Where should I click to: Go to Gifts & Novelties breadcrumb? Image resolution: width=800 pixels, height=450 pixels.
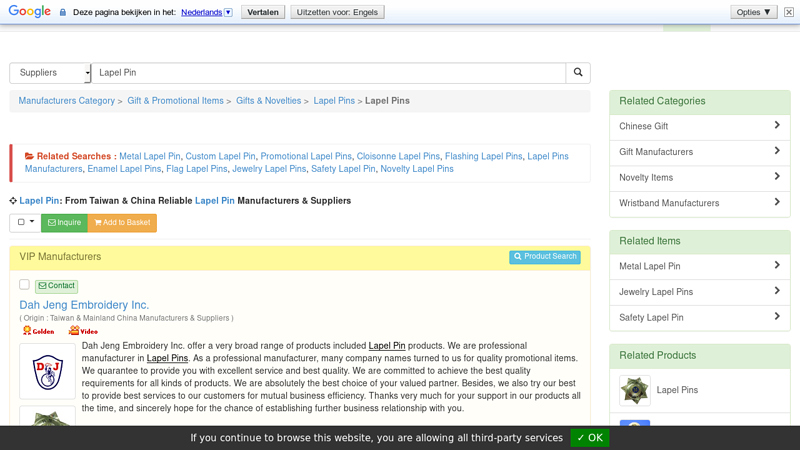[x=268, y=101]
